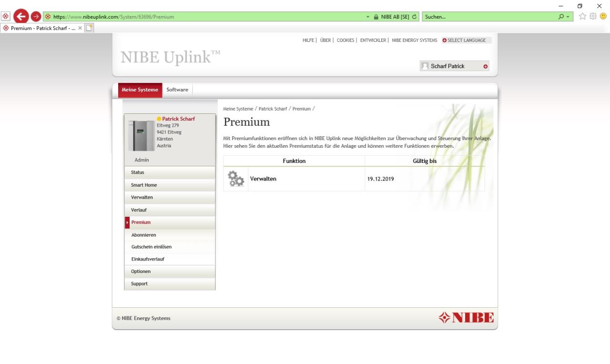Click the page favicon left of back button
This screenshot has height=364, width=610.
click(x=5, y=17)
